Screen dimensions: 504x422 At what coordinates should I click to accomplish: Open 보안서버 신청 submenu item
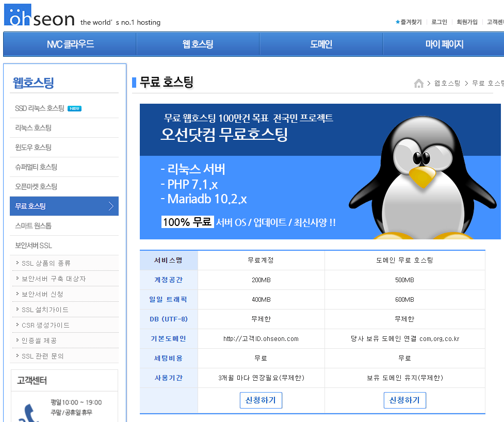pos(42,294)
